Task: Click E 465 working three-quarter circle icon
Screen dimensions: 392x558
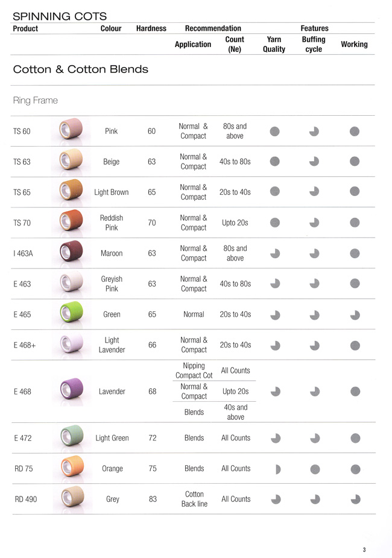Action: click(355, 315)
